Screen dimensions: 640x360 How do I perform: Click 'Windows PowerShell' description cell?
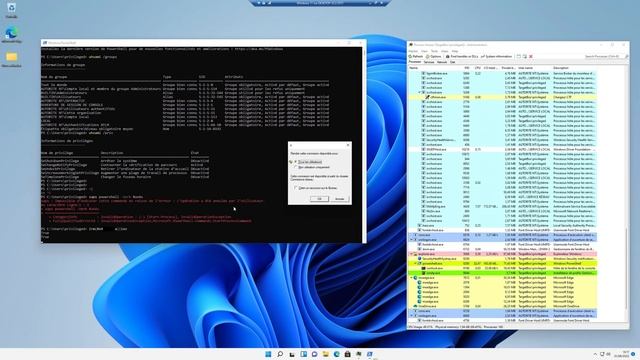[568, 263]
